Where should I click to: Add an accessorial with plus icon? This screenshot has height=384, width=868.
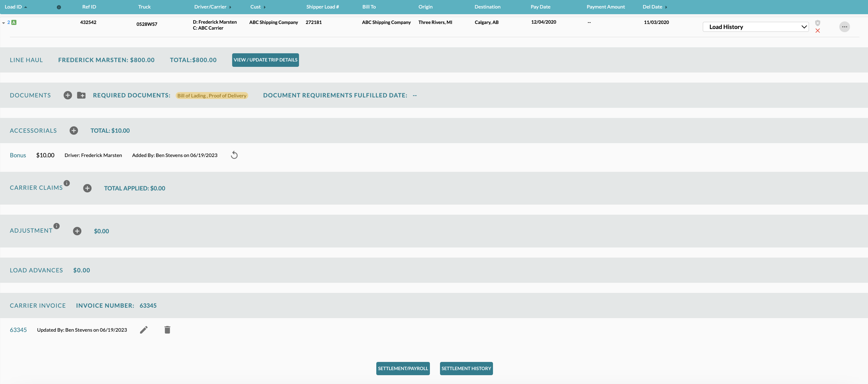74,131
